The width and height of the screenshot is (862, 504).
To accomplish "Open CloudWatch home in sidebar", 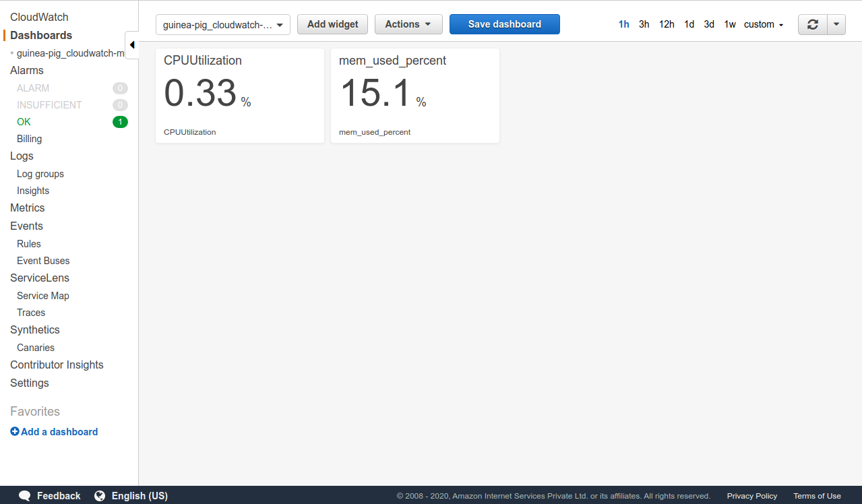I will 39,18.
